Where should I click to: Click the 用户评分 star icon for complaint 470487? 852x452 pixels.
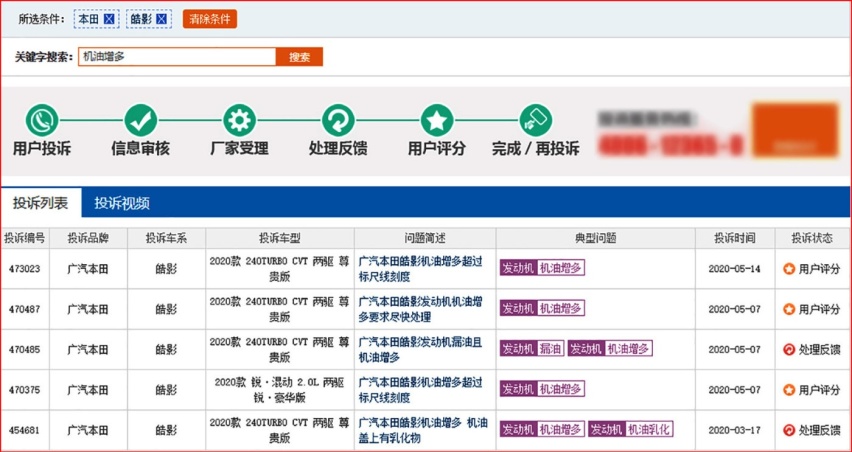coord(789,309)
